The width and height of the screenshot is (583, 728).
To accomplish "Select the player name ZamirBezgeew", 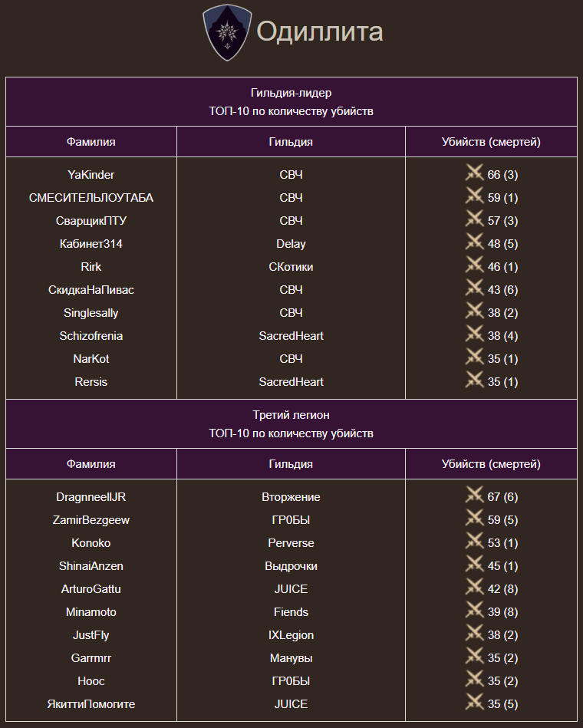I will [91, 520].
